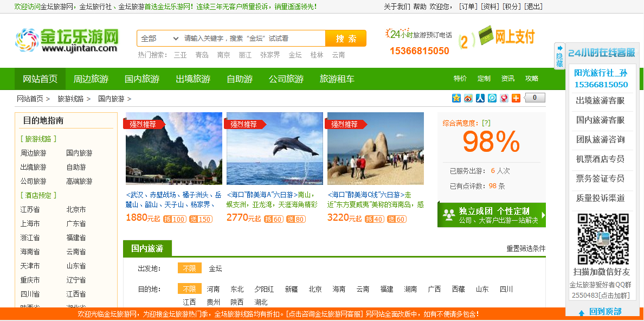Open orange plus more-share icon
Viewport: 644px width, 321px height.
[x=516, y=98]
